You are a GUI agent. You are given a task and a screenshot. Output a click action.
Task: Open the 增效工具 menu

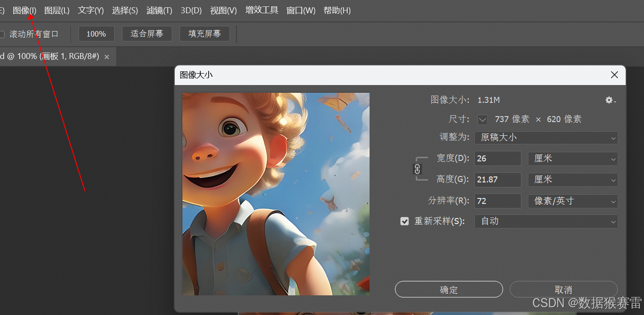262,10
